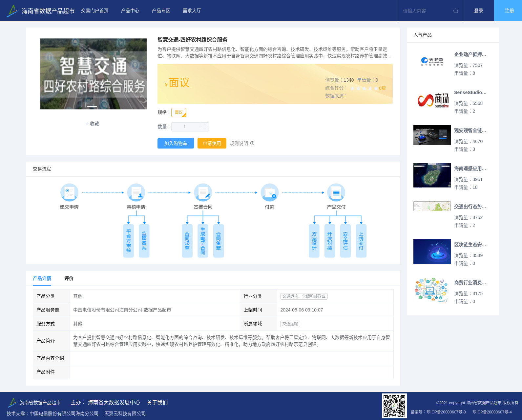Click the search magnifier icon

click(455, 11)
